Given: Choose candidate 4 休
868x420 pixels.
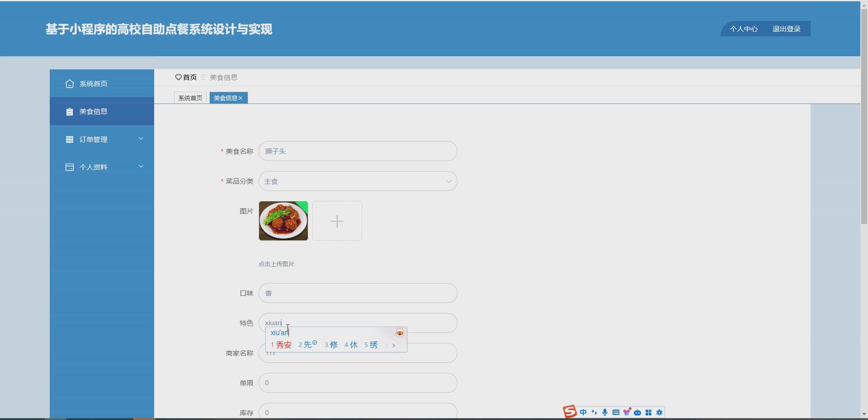Looking at the screenshot, I should (351, 345).
